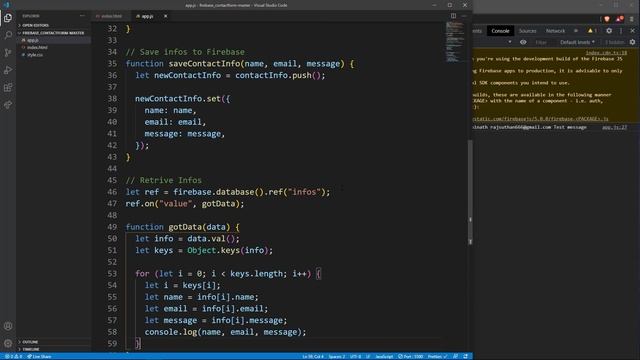
Task: Click Spaces: 2 indentation status item
Action: point(337,356)
